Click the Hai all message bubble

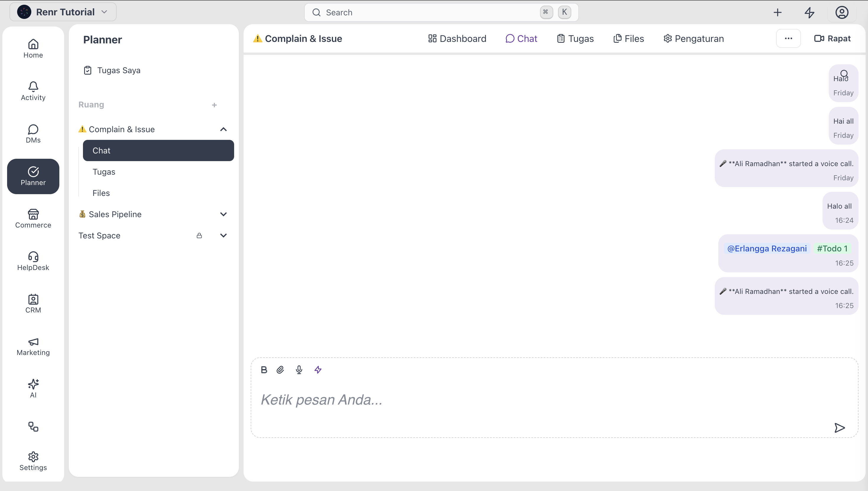tap(843, 126)
